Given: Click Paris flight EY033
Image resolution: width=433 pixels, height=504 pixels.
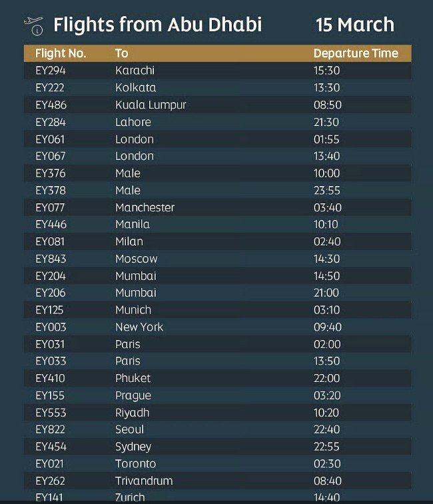Looking at the screenshot, I should pos(217,361).
